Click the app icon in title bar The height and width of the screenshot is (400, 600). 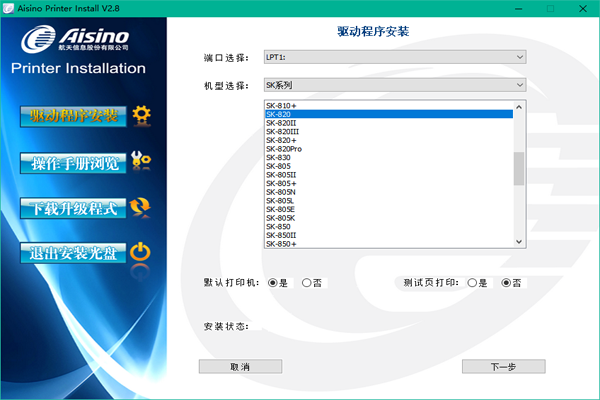(x=8, y=8)
